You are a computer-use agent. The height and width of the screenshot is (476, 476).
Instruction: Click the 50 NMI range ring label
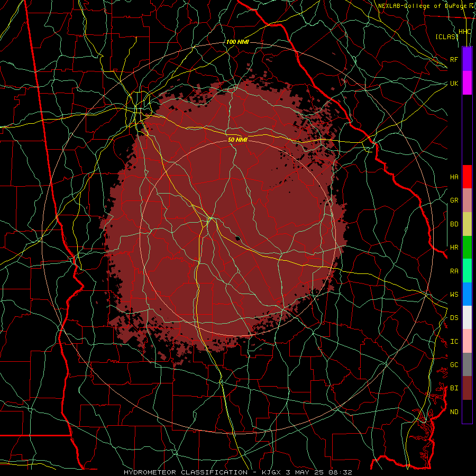tap(237, 140)
